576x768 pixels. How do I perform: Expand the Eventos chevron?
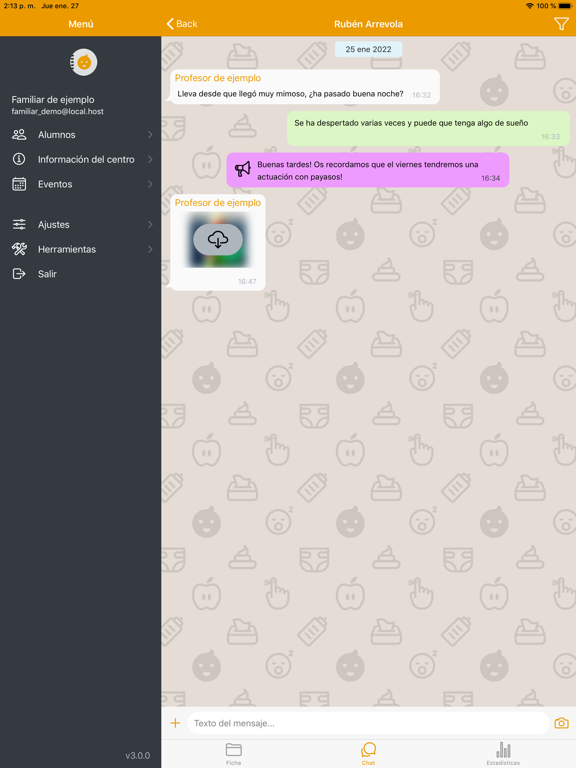(x=150, y=184)
